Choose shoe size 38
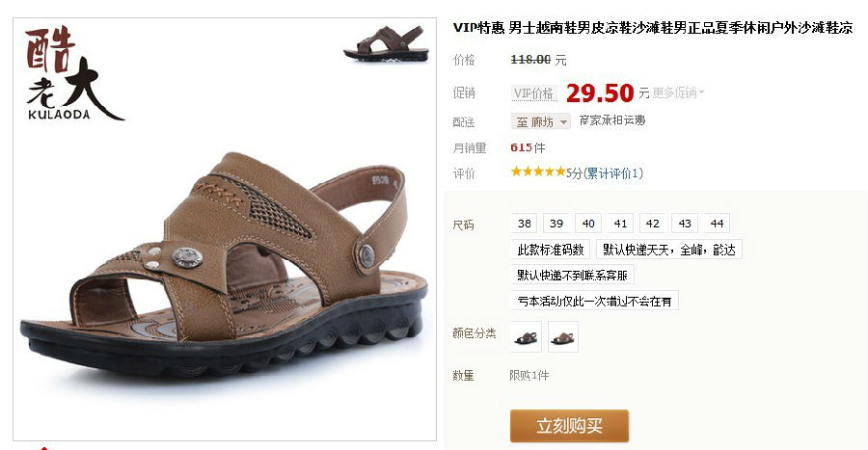The image size is (868, 450). pos(525,224)
